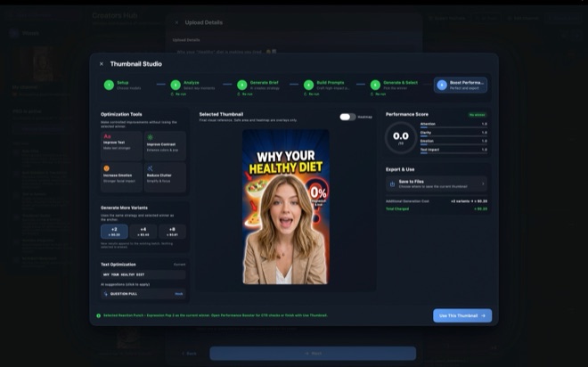Toggle the Heatmap overlay switch
This screenshot has height=367, width=588.
(x=347, y=117)
